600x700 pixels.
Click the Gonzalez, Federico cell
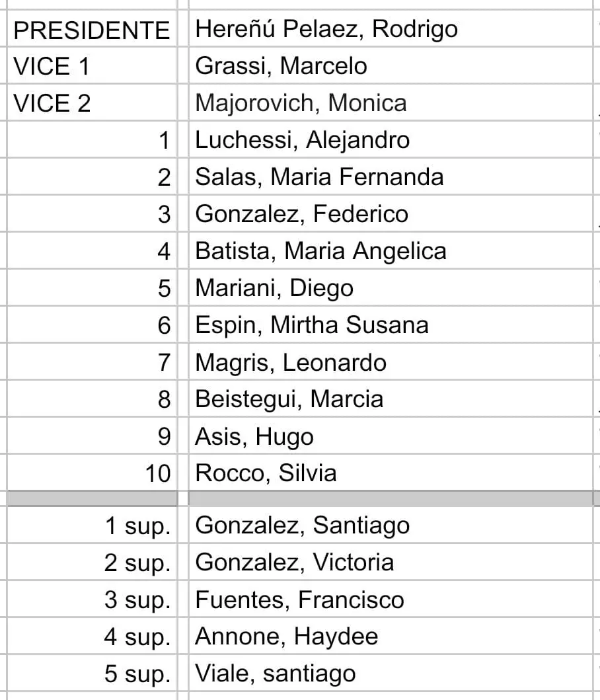click(302, 214)
